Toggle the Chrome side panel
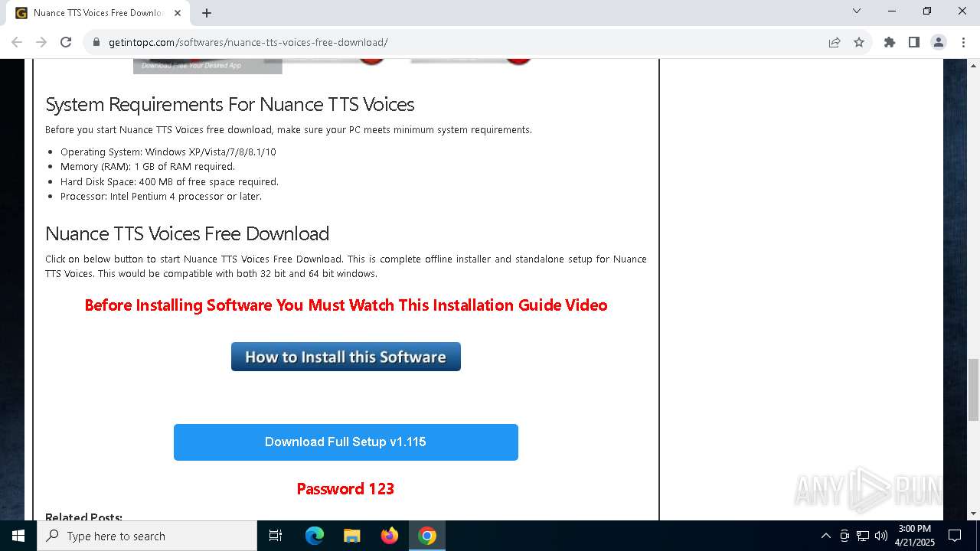 pos(914,42)
